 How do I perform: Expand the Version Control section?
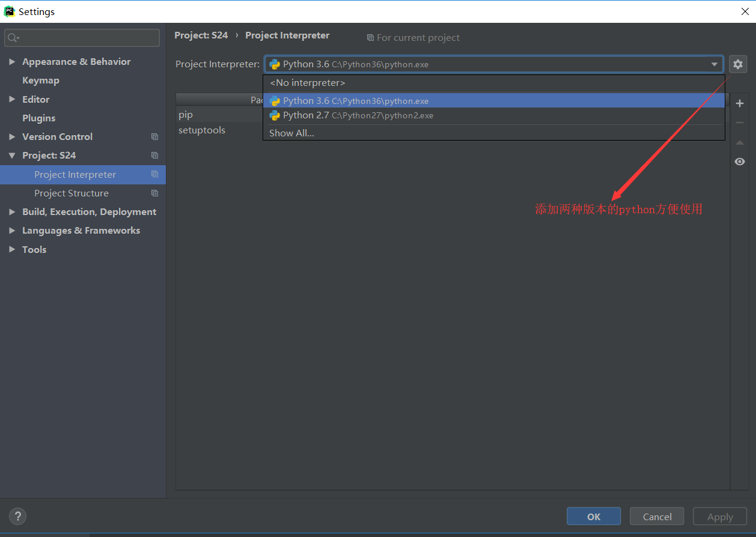(x=11, y=137)
